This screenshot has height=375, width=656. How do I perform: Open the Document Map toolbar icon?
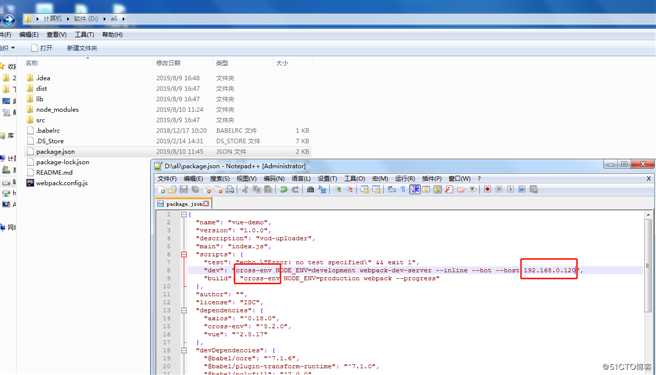pos(437,190)
